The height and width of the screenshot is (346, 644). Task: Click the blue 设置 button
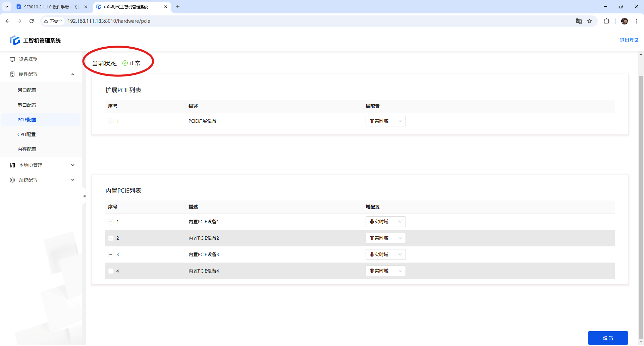click(608, 338)
